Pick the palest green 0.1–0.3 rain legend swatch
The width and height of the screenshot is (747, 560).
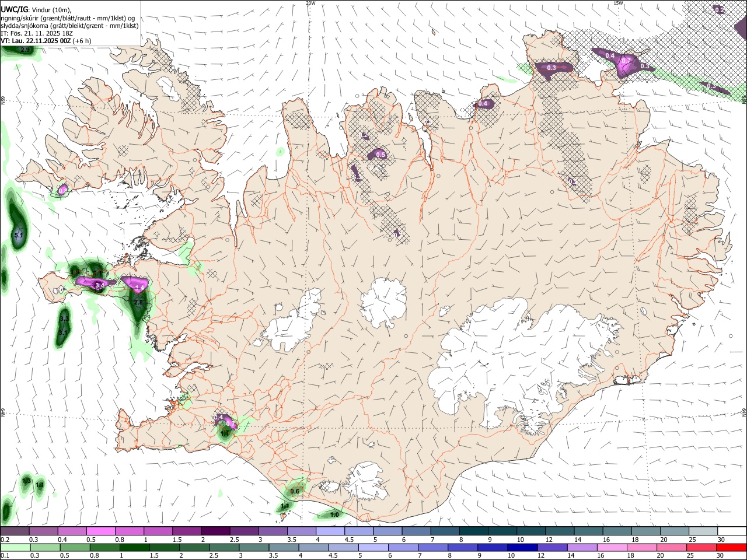coord(15,547)
